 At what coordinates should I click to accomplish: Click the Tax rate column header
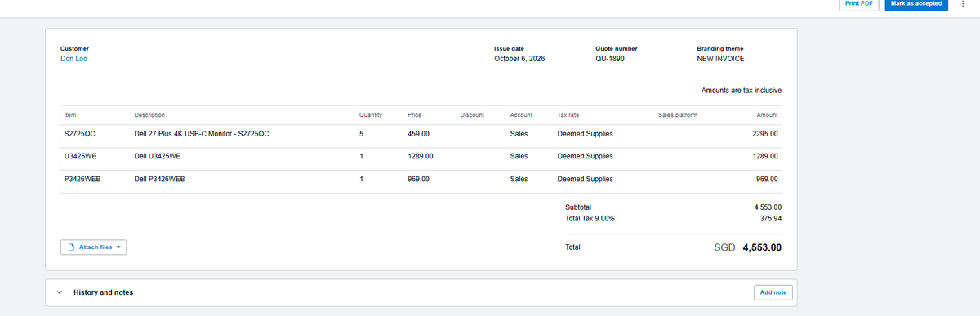(568, 115)
